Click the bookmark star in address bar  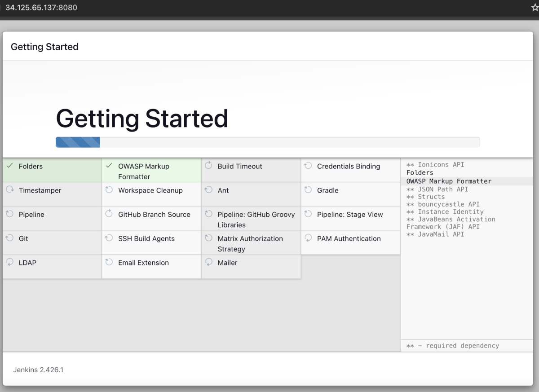pos(535,8)
